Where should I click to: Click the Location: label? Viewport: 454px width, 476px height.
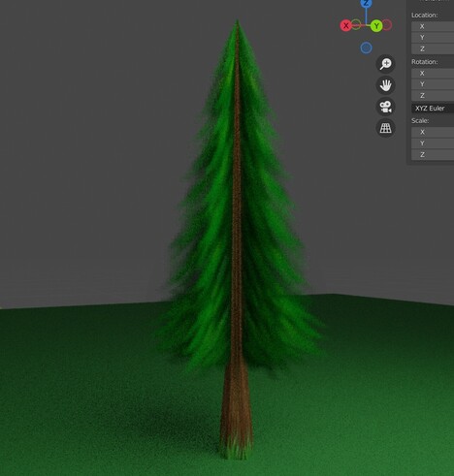pos(424,16)
